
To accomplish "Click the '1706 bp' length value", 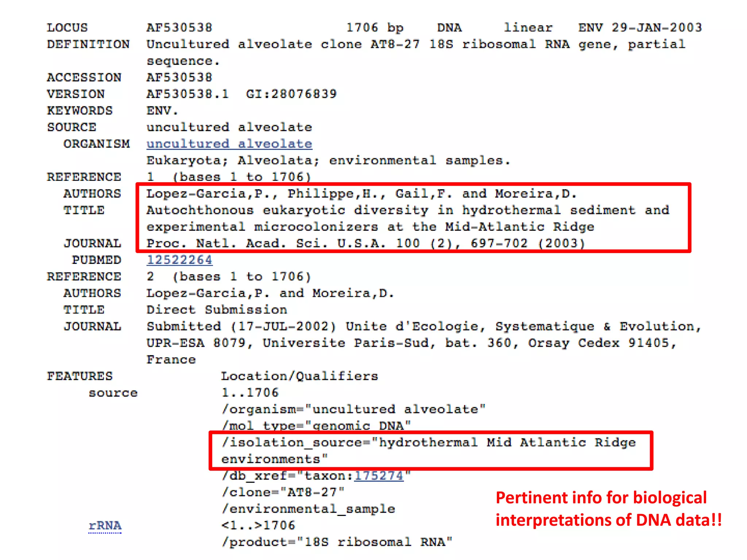I will pos(375,28).
